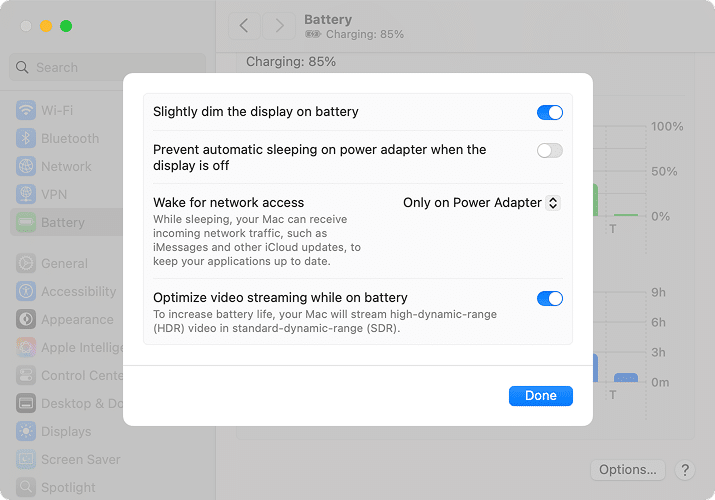
Task: Click the Accessibility sidebar icon
Action: click(x=26, y=292)
